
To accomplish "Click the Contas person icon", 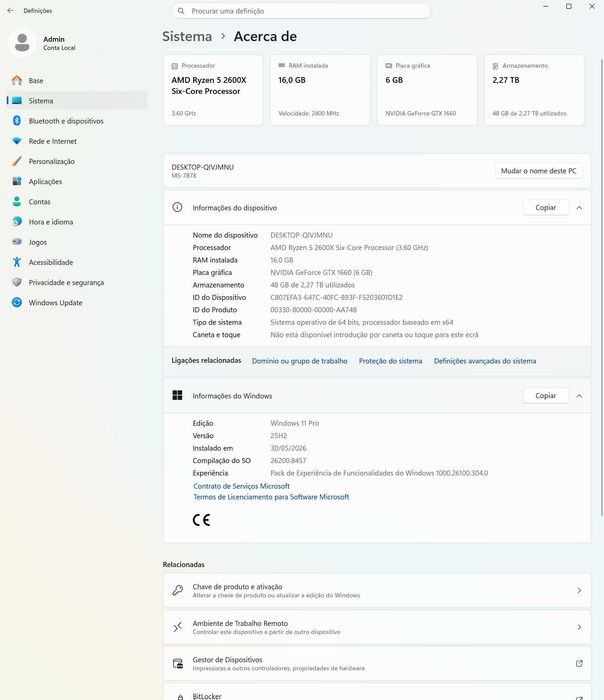I will (x=17, y=201).
